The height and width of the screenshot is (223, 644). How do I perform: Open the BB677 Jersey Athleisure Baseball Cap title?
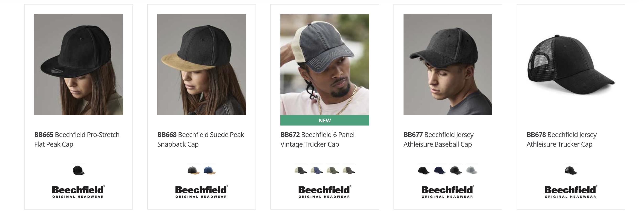[438, 139]
